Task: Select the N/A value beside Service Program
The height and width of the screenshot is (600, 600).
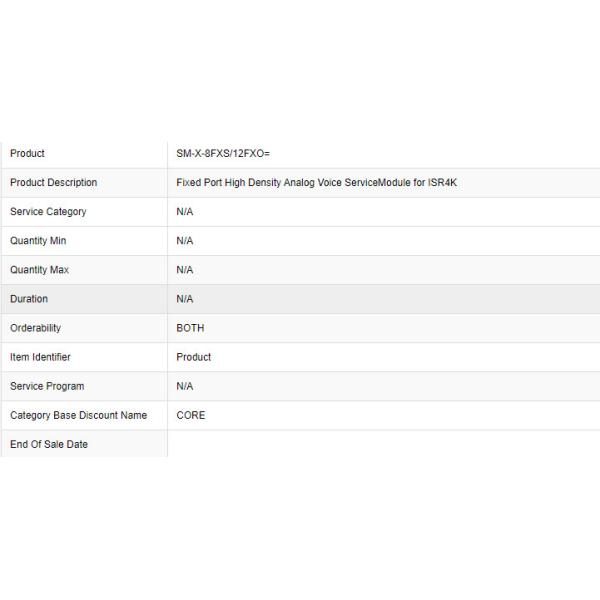Action: click(185, 386)
